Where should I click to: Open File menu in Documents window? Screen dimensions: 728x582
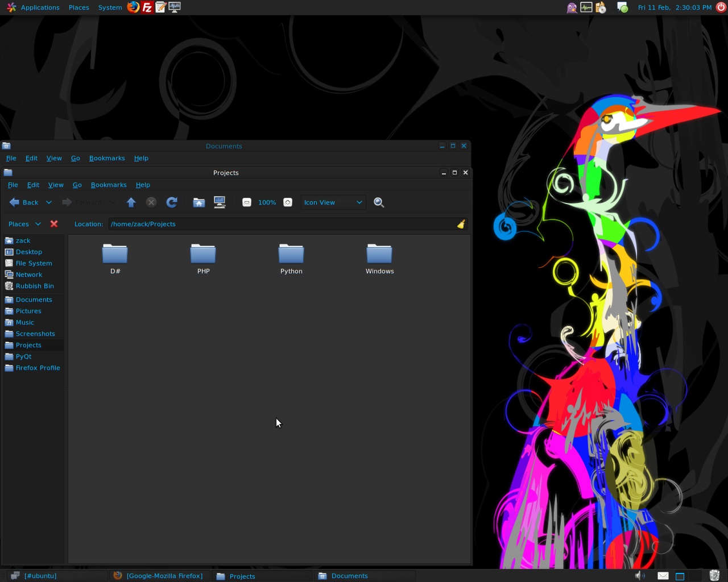[11, 158]
